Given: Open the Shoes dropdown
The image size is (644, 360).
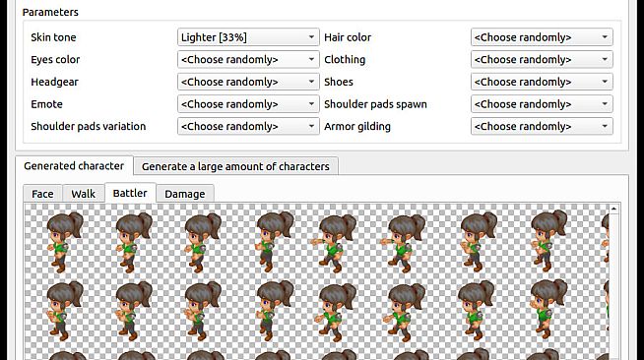Looking at the screenshot, I should click(542, 82).
